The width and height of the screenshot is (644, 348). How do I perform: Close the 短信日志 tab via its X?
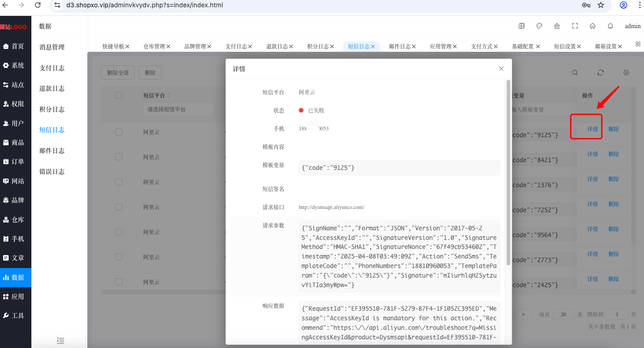coord(373,46)
